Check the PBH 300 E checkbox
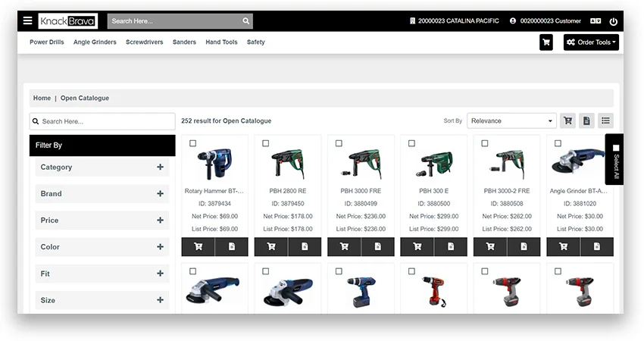Screen dimensions: 644x341 [411, 143]
